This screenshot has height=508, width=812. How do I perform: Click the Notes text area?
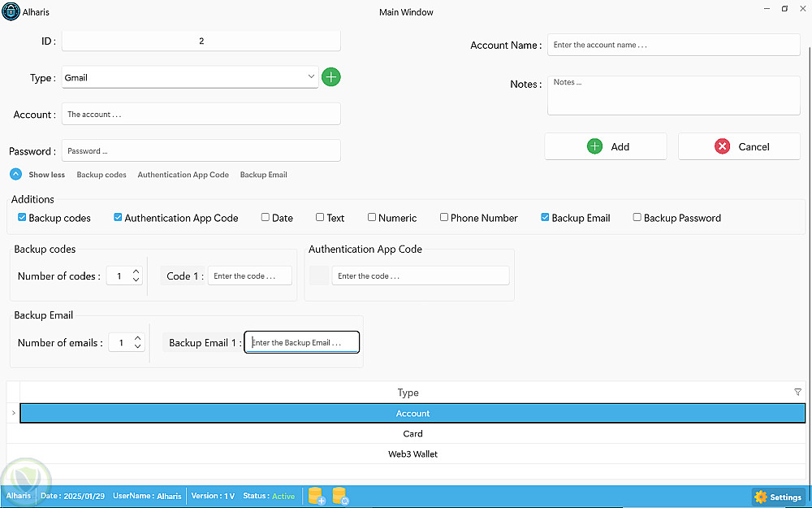point(674,95)
